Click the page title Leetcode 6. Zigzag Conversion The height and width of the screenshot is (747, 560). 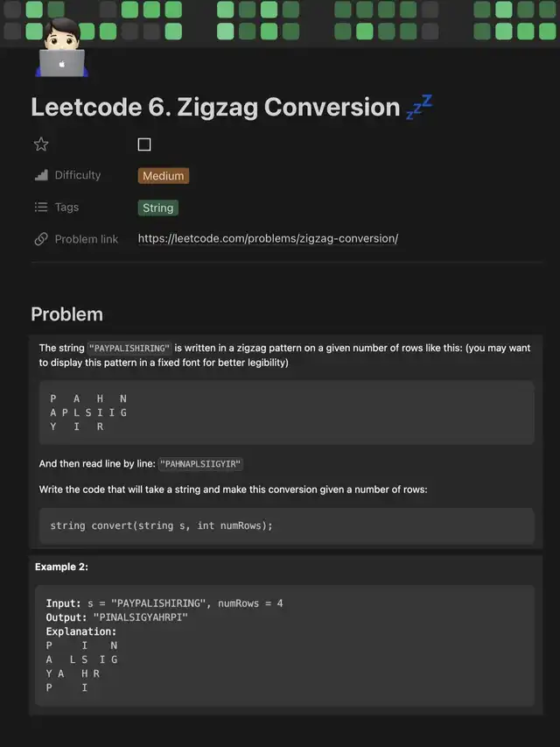click(x=215, y=108)
